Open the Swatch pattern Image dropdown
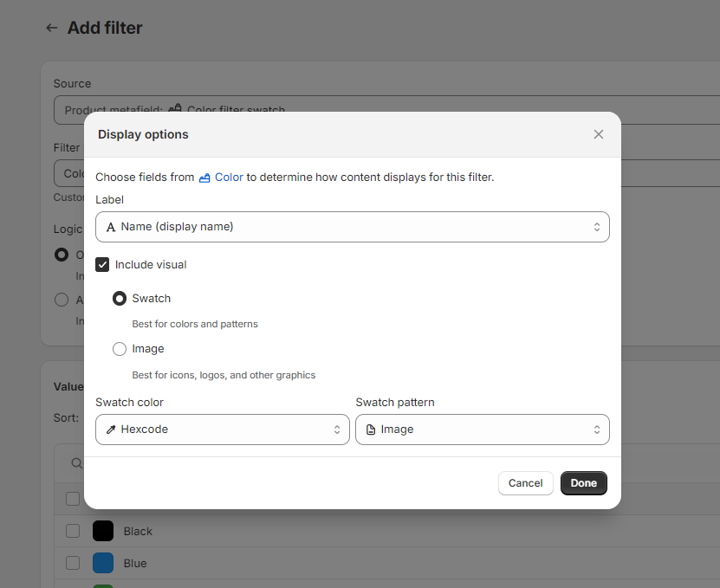This screenshot has width=720, height=588. point(482,430)
